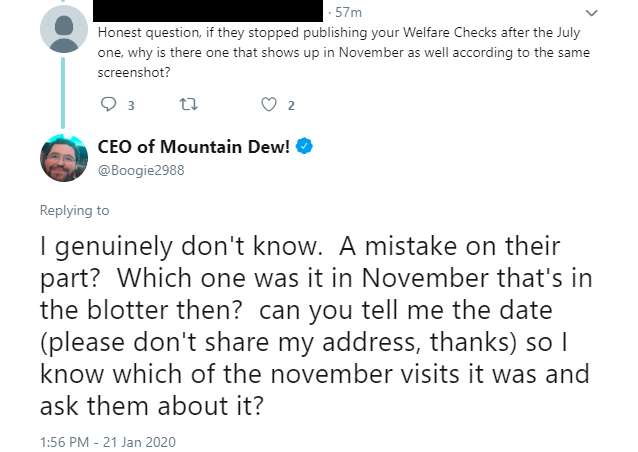Open the CEO of Mountain Dew profile photo

pos(64,158)
